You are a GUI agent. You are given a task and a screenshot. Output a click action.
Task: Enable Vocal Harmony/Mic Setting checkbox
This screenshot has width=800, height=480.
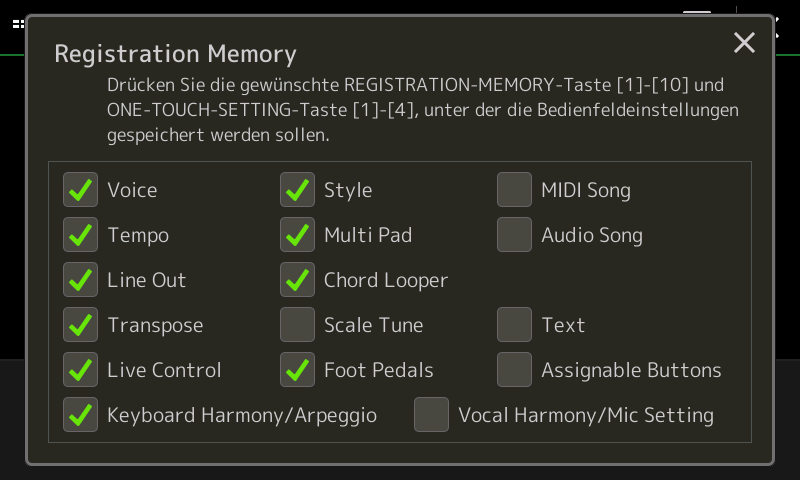click(432, 414)
